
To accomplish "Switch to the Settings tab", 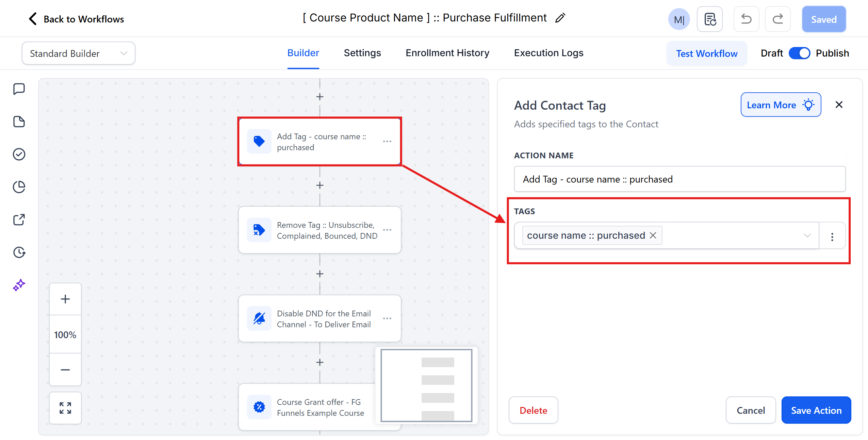I will coord(362,53).
